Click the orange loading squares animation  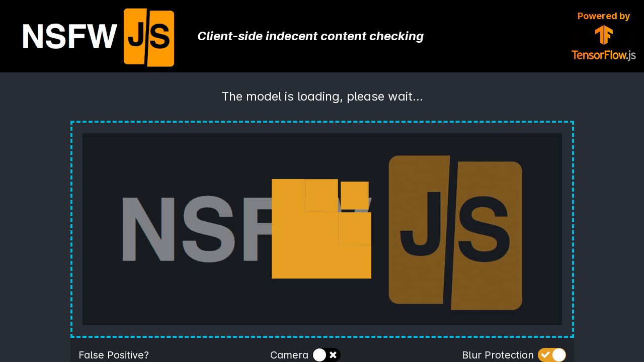pos(321,229)
